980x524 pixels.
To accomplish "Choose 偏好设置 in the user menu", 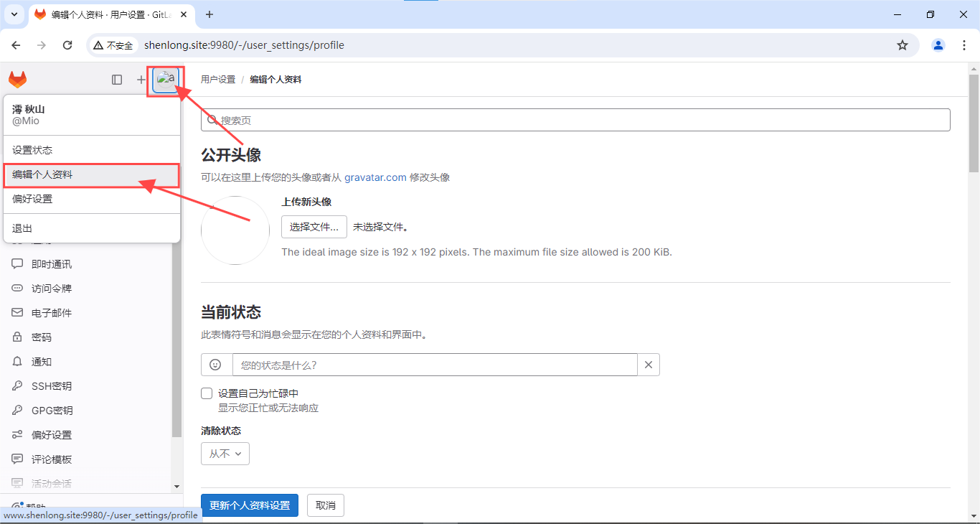I will pos(32,199).
